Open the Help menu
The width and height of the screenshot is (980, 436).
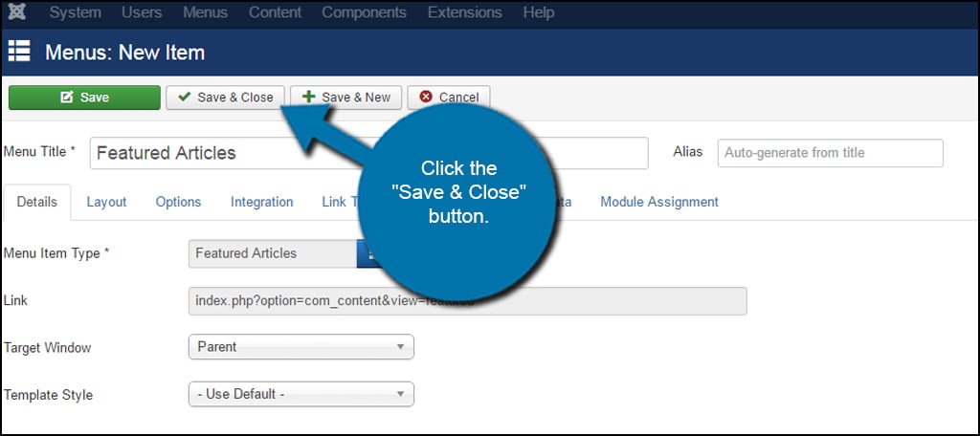[x=538, y=12]
